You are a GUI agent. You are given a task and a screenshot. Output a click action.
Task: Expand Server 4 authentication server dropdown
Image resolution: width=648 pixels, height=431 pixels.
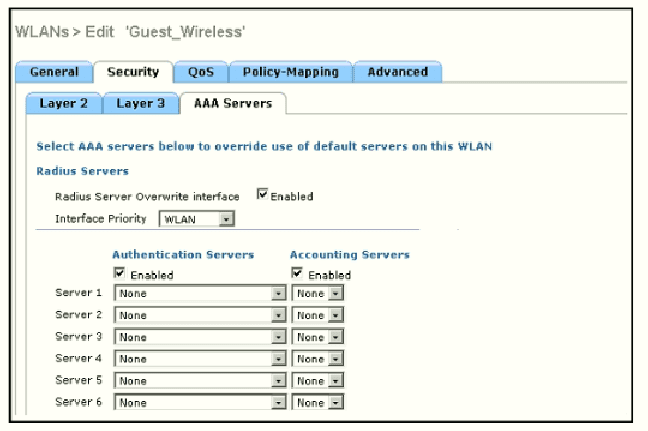coord(200,359)
